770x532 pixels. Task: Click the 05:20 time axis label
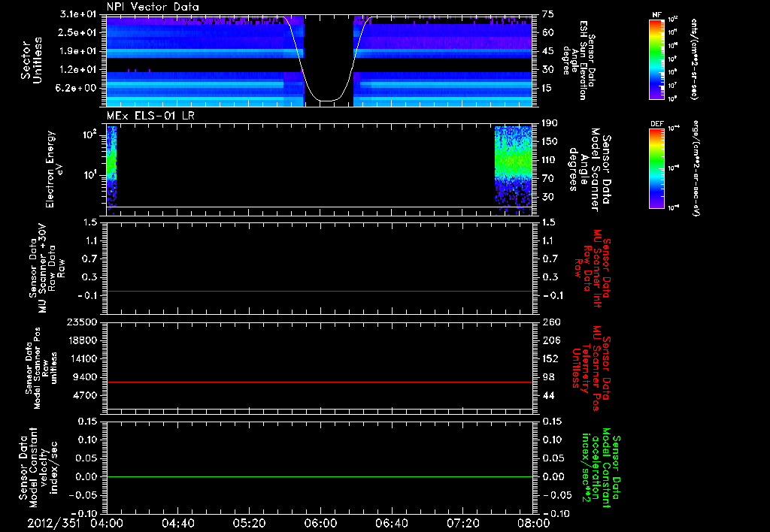tap(249, 523)
